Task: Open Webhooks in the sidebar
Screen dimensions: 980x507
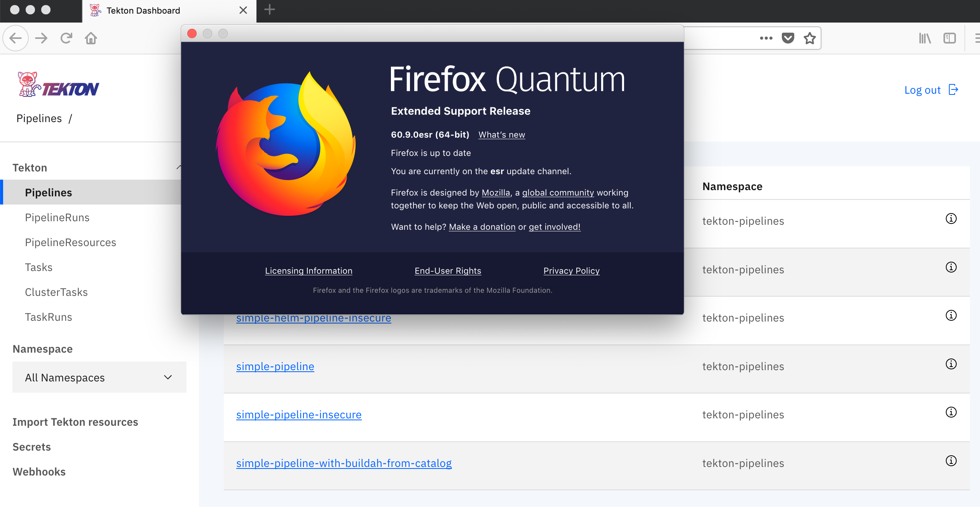Action: [x=39, y=472]
